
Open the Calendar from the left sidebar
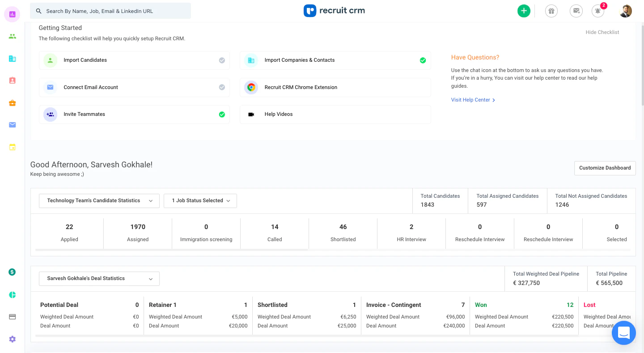12,147
